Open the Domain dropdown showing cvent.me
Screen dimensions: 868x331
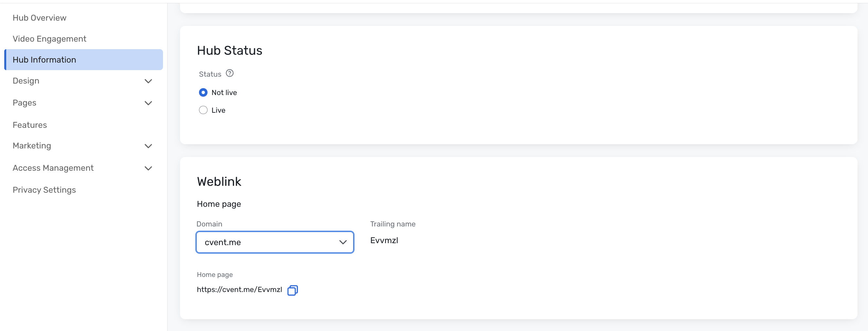[x=274, y=242]
